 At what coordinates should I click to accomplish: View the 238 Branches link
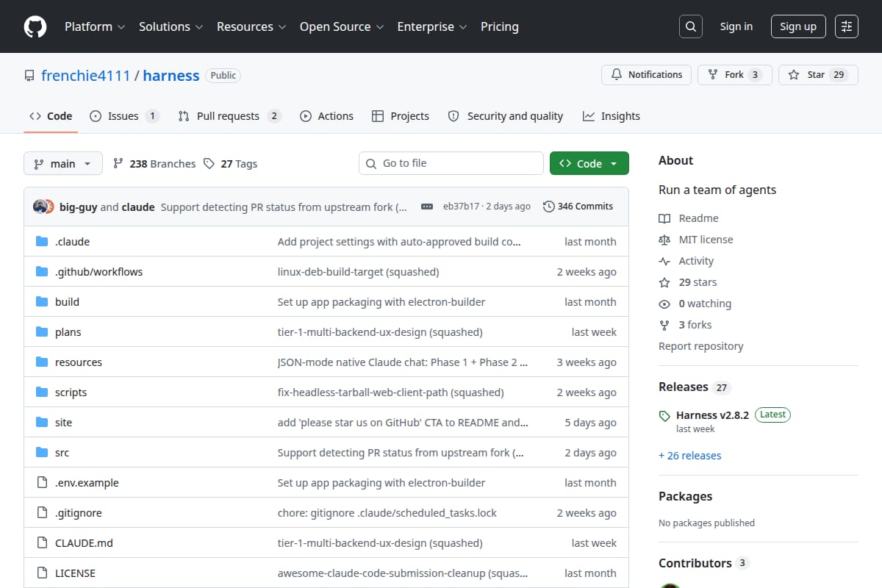(x=154, y=164)
